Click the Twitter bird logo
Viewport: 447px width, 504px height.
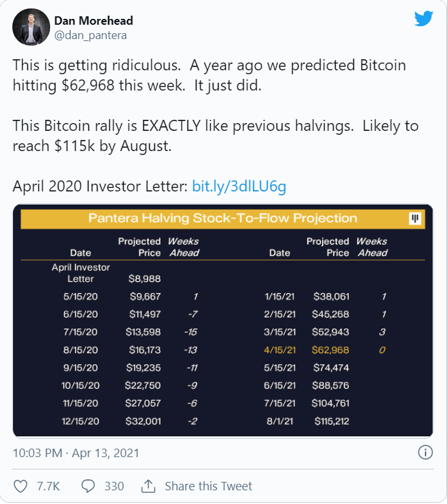(x=423, y=19)
